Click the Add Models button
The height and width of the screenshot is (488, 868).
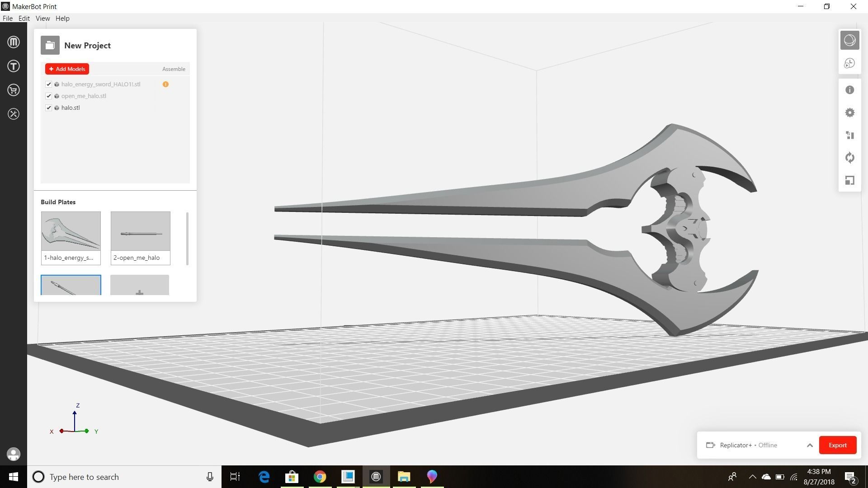pyautogui.click(x=67, y=69)
